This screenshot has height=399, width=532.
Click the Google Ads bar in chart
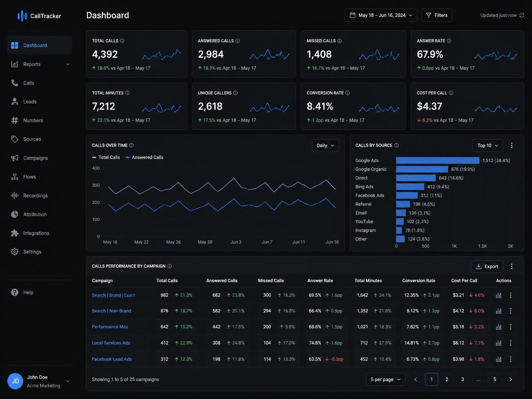point(438,160)
